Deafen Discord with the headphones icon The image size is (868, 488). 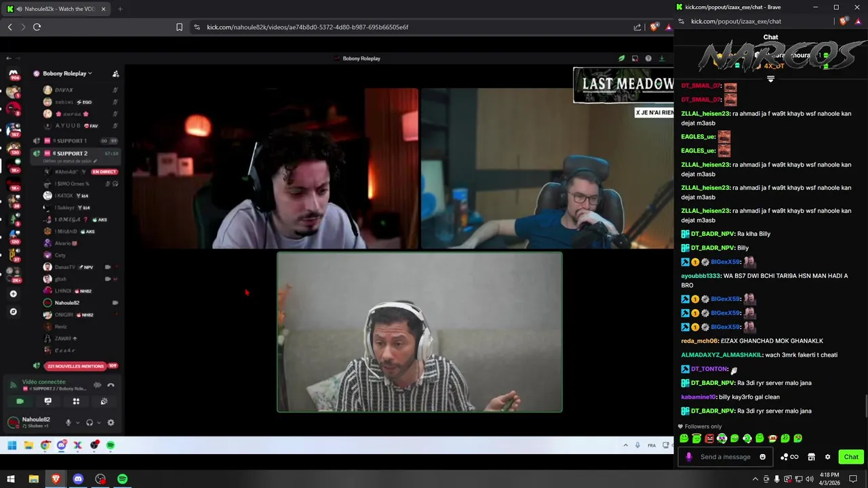coord(90,422)
